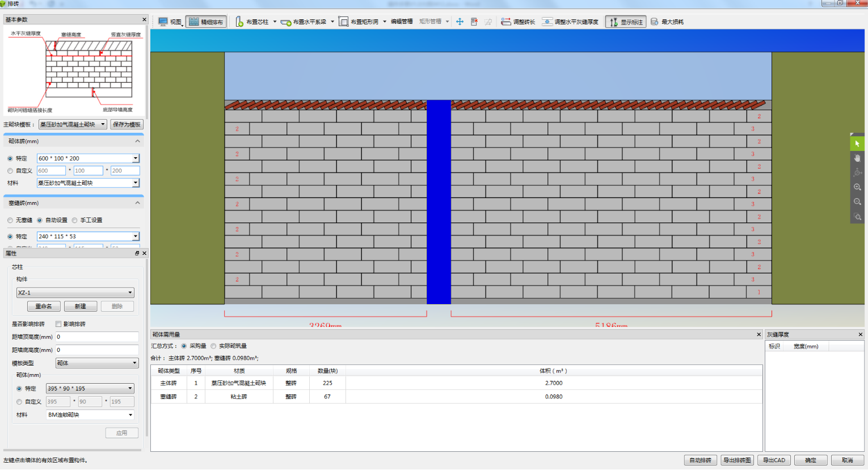Click the zoom out magnifier icon
Viewport: 868px width, 470px height.
[x=857, y=202]
